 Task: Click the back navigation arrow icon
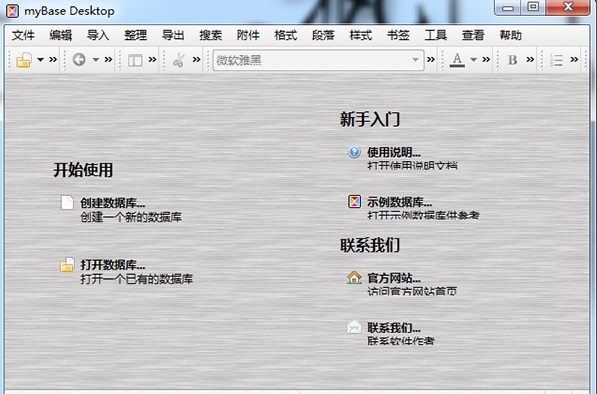click(x=79, y=59)
